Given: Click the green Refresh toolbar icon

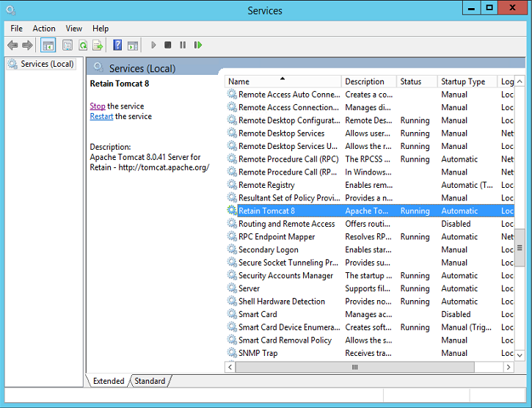Looking at the screenshot, I should tap(83, 45).
